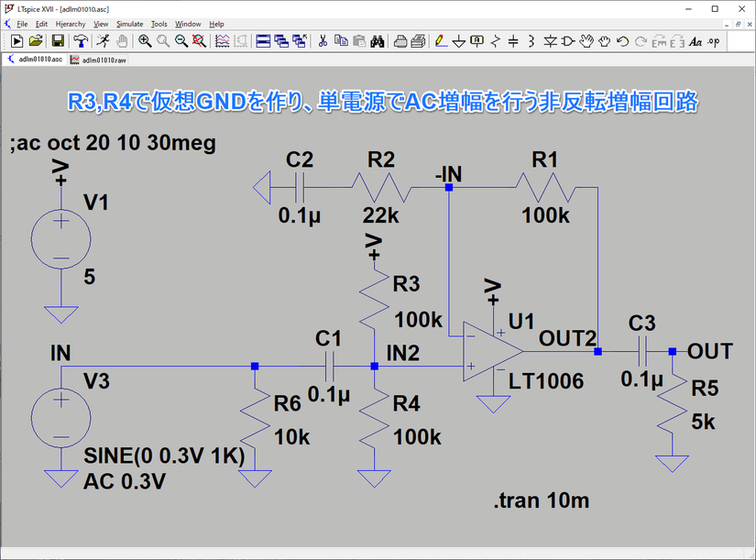Select the Text 'Aa' tool
Viewport: 756px width, 560px height.
pos(696,41)
